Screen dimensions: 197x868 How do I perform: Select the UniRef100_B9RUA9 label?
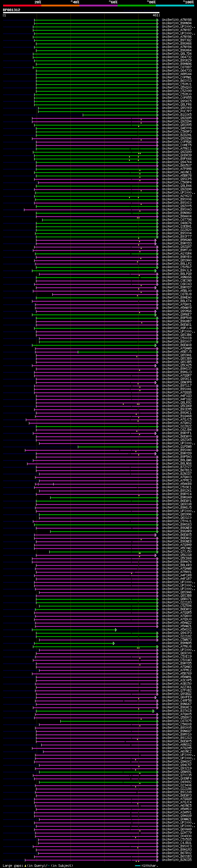[x=176, y=497]
